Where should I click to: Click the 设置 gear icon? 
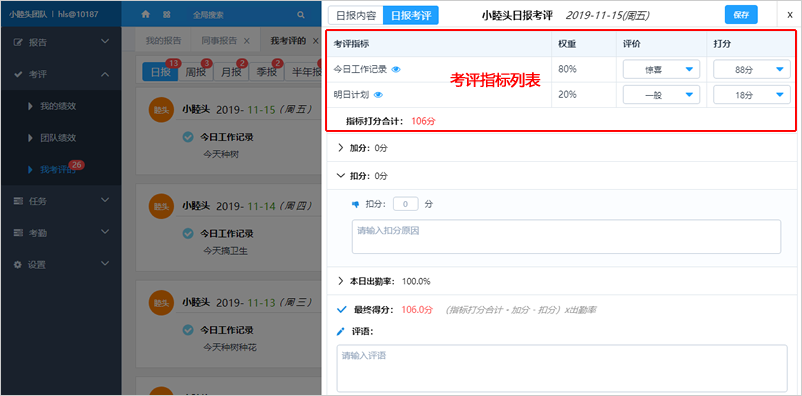click(18, 265)
